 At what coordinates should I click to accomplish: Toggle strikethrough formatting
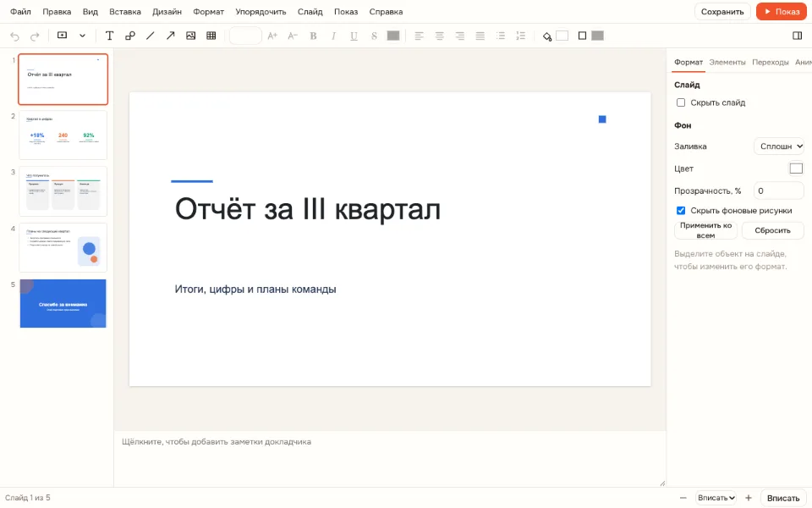(374, 36)
